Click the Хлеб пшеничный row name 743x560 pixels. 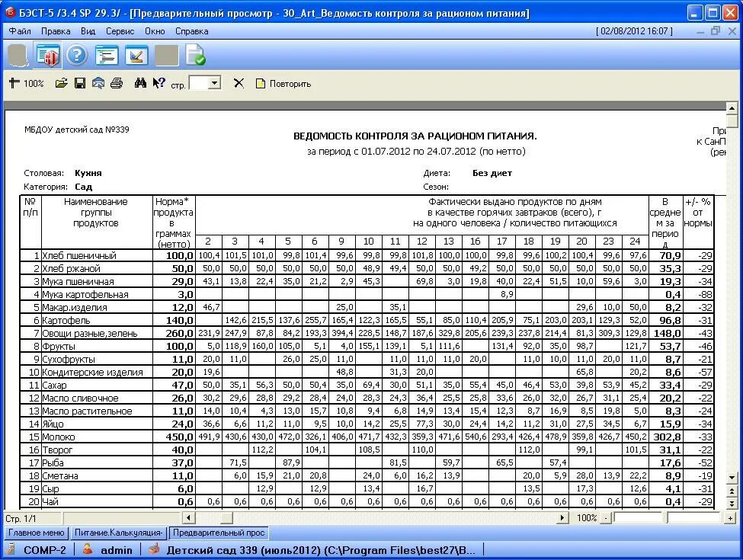[79, 256]
